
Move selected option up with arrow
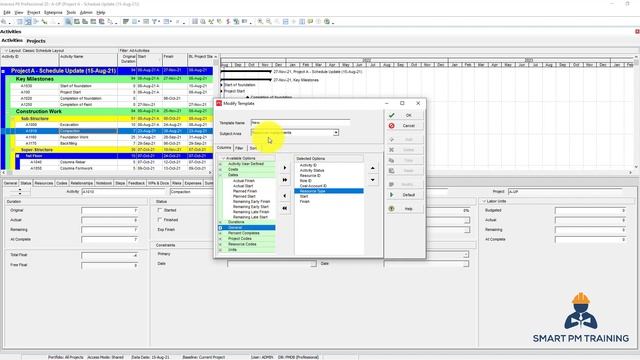373,168
